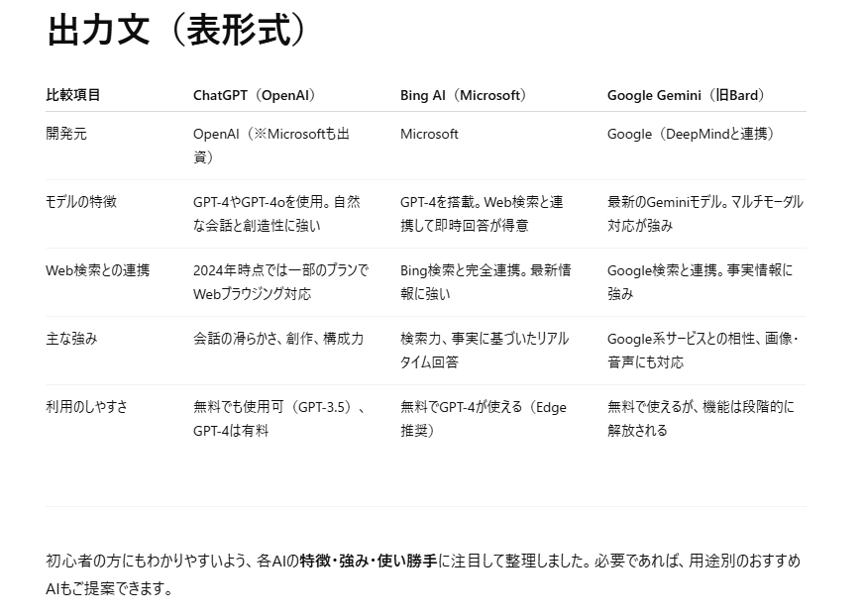The image size is (864, 616).
Task: Click the Bing AI（Microsoft） column header
Action: tap(463, 95)
